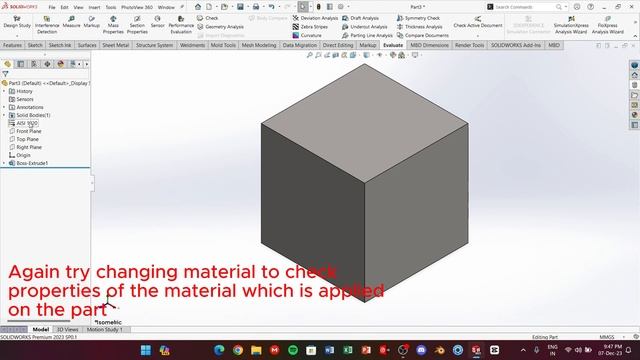Open the Window menu
Image resolution: width=640 pixels, height=360 pixels.
166,7
